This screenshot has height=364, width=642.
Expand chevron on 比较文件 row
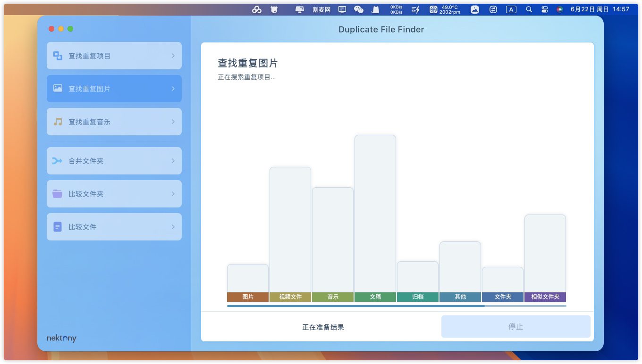pos(173,227)
